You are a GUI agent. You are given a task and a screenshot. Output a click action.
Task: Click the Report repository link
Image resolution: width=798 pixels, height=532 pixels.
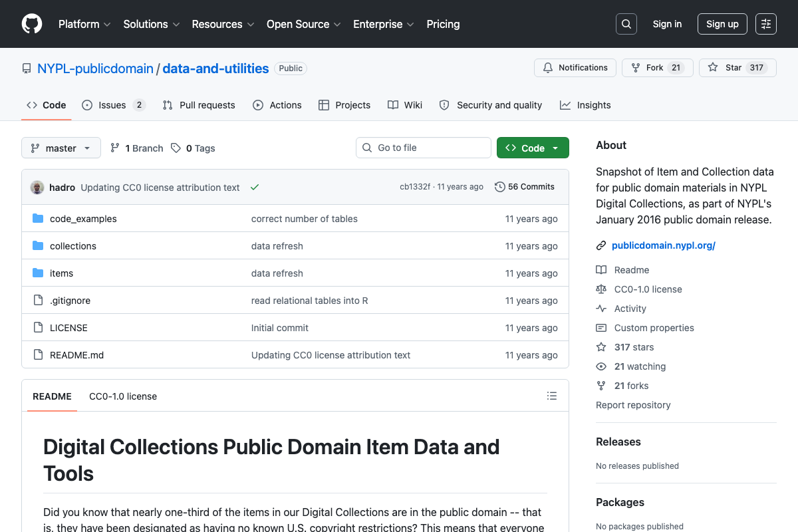click(x=633, y=405)
